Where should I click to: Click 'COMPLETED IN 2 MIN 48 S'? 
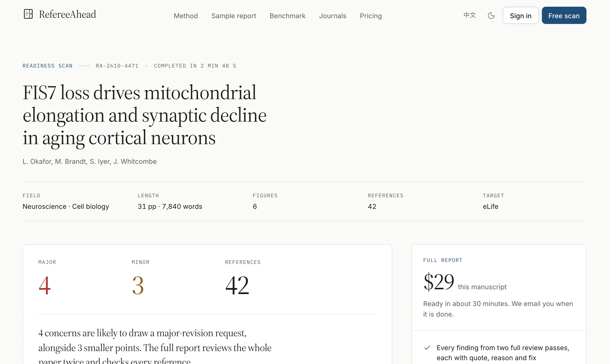click(195, 66)
